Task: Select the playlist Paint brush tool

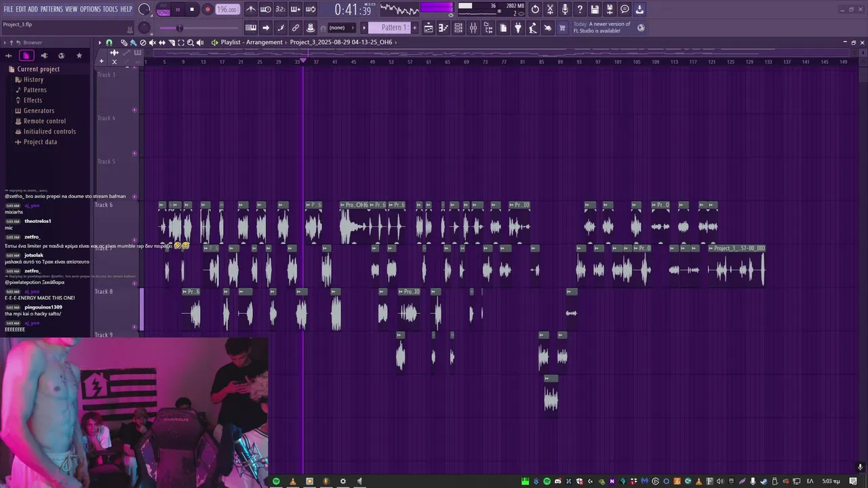Action: 134,43
